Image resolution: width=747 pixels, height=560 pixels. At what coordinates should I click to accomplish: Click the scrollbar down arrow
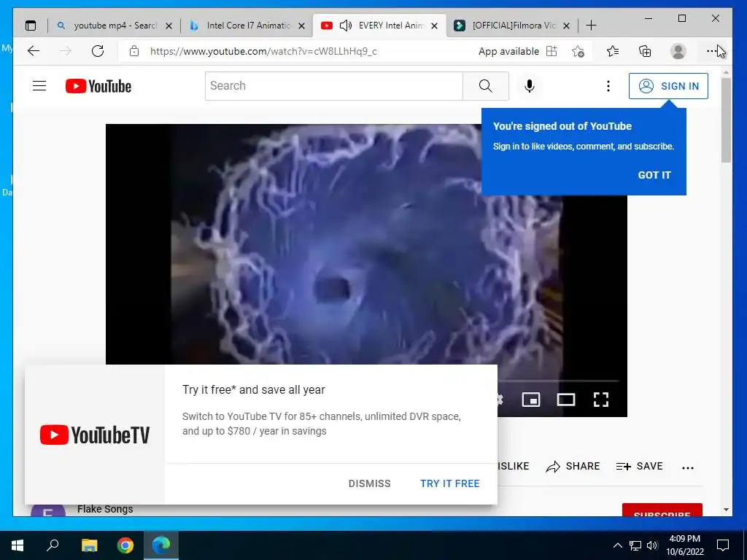tap(726, 510)
